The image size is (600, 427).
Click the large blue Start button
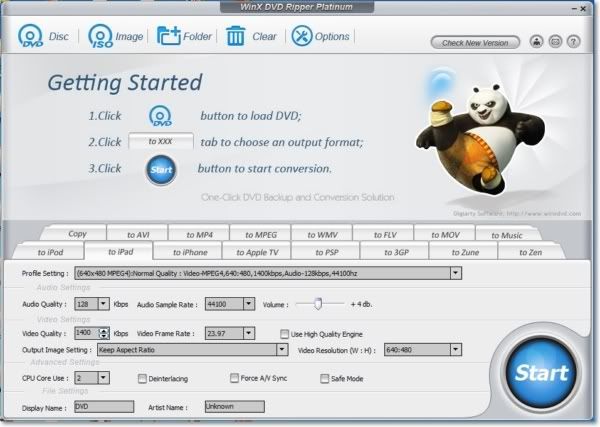click(x=541, y=373)
